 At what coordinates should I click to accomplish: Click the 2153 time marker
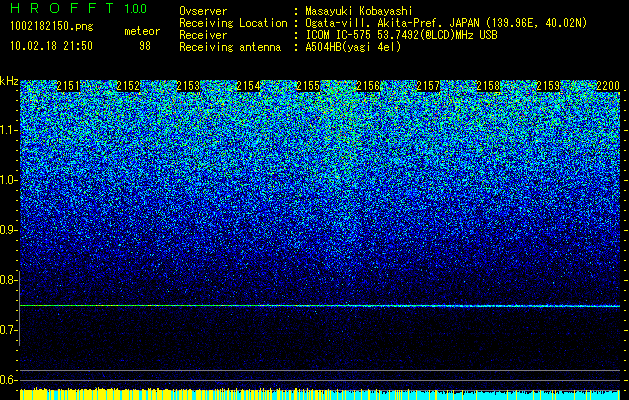tap(188, 86)
